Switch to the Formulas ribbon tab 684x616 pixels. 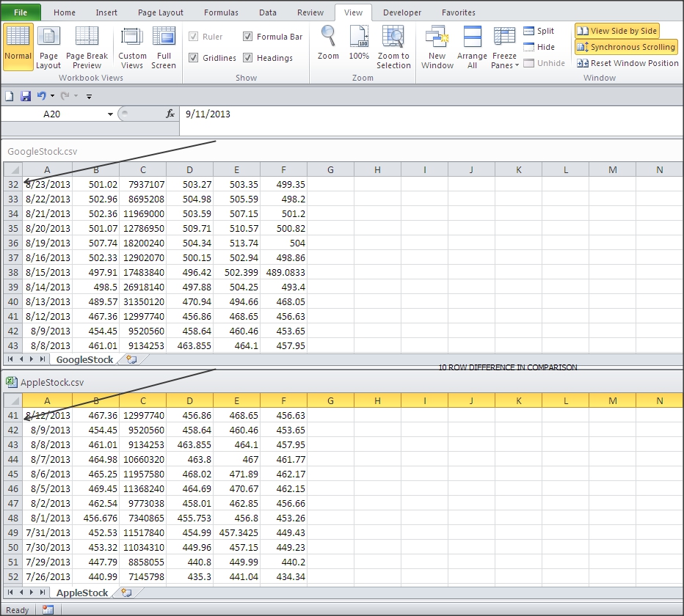[221, 12]
